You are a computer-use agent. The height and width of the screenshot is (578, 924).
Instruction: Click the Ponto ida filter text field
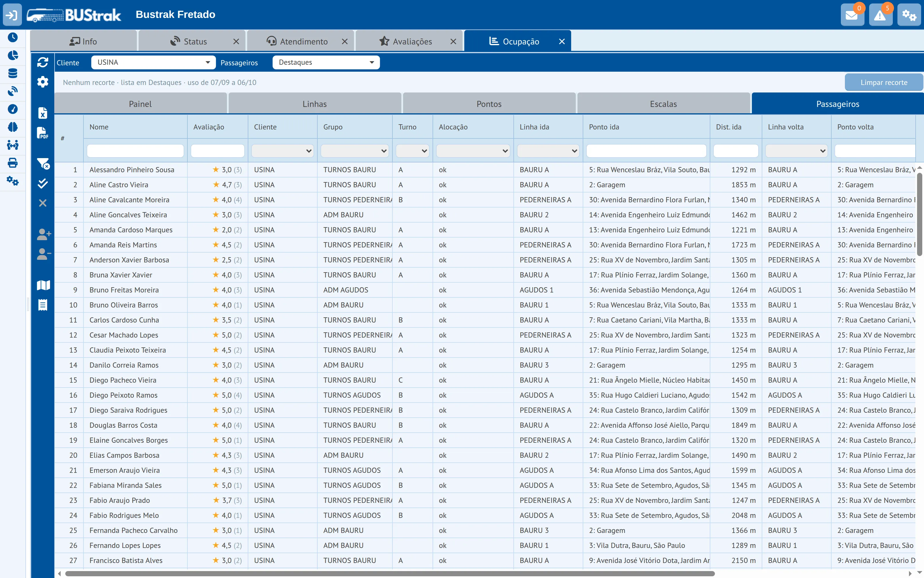coord(647,151)
